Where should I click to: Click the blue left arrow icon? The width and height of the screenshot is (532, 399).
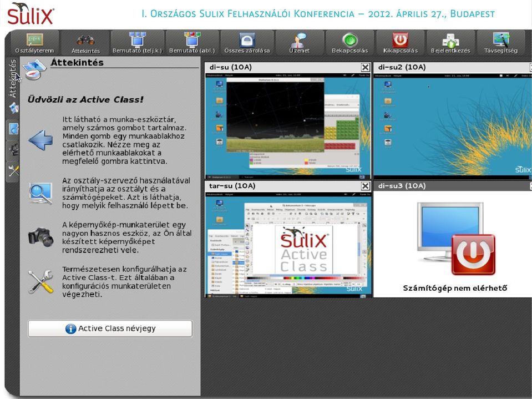pyautogui.click(x=40, y=140)
